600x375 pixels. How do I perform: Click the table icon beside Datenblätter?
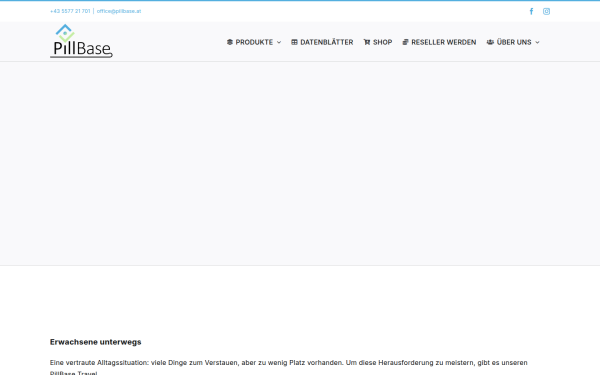click(x=294, y=42)
